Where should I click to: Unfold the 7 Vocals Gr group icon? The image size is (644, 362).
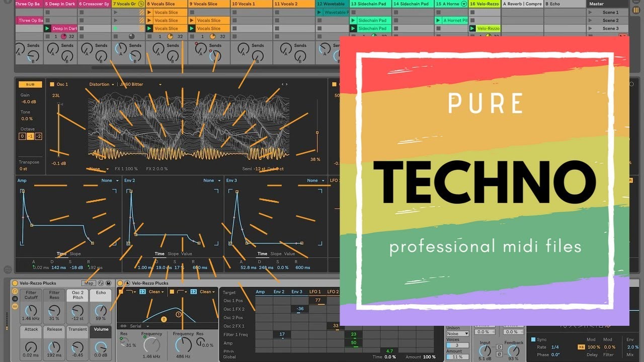coord(141,4)
